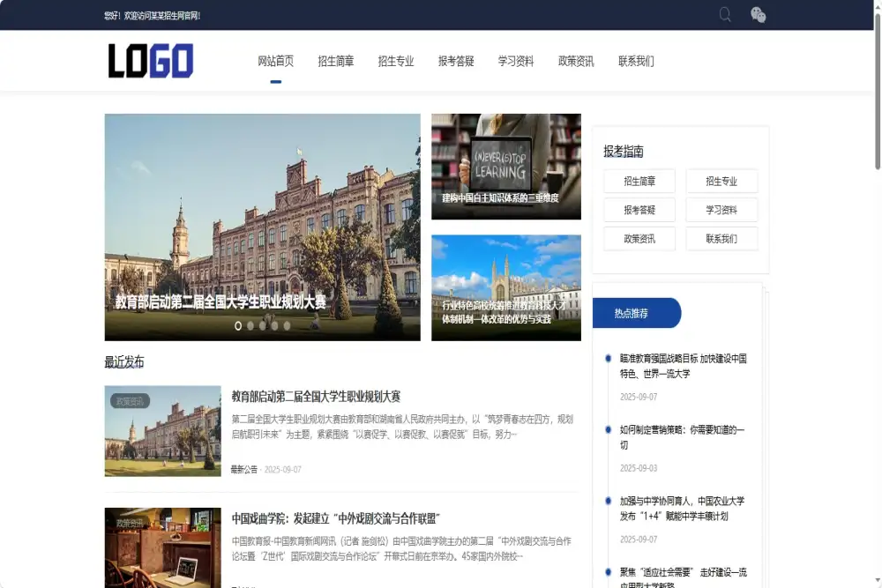Image resolution: width=882 pixels, height=588 pixels.
Task: Switch to third carousel slide dot
Action: coord(262,325)
